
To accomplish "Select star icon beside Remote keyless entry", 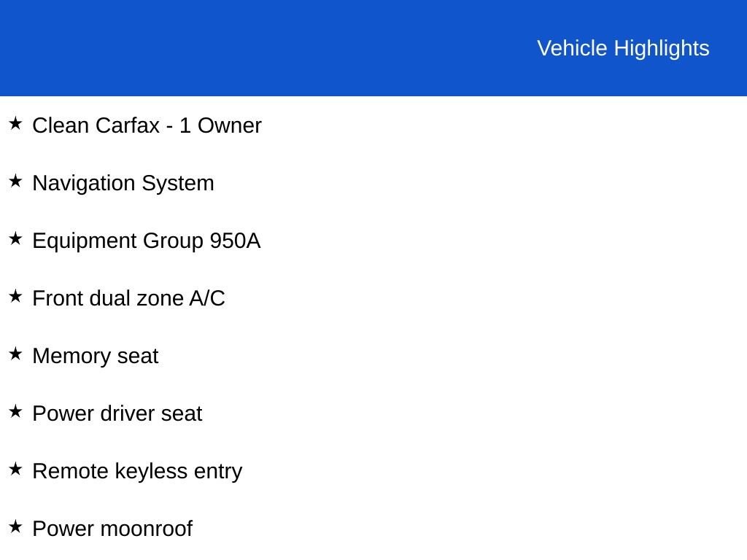I will [x=15, y=470].
